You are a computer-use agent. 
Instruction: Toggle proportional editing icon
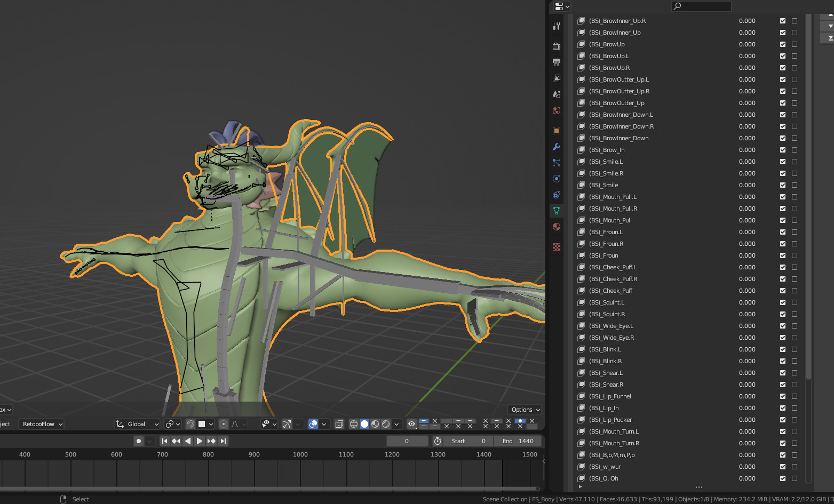(x=224, y=424)
